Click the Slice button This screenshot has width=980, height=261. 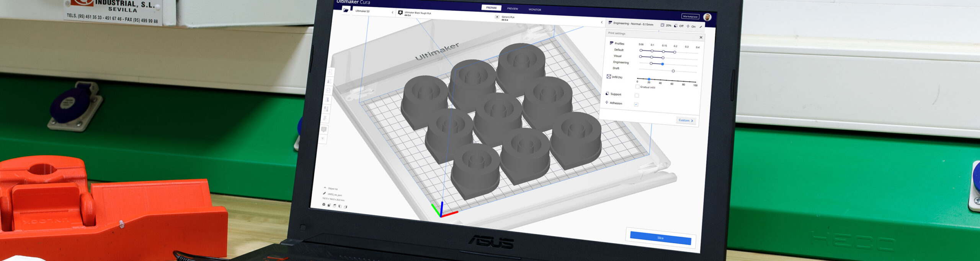(x=660, y=238)
